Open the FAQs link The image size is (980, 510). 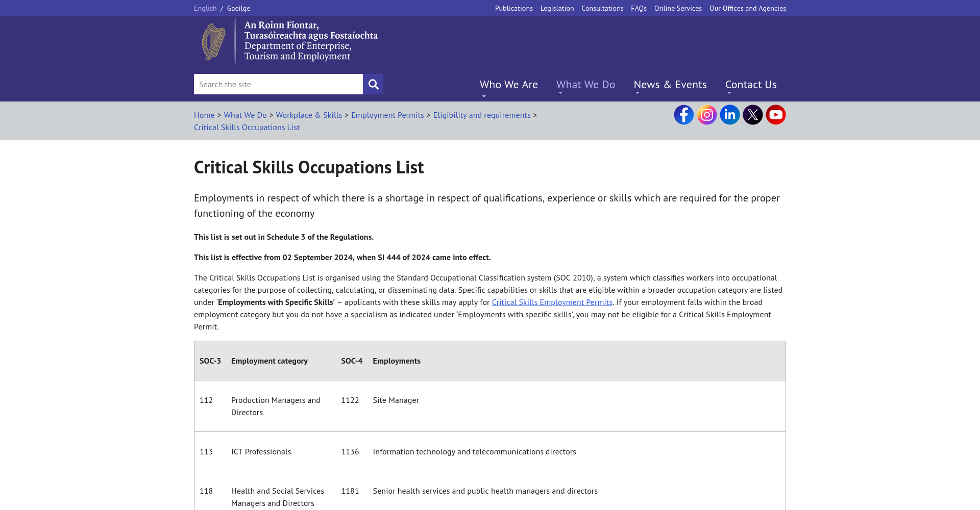coord(639,8)
